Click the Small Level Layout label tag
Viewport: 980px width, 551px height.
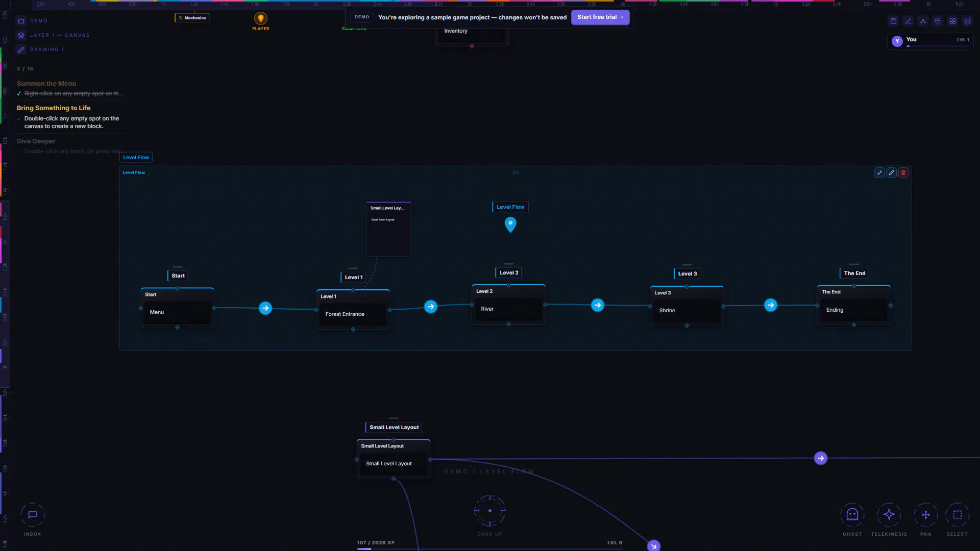[394, 428]
